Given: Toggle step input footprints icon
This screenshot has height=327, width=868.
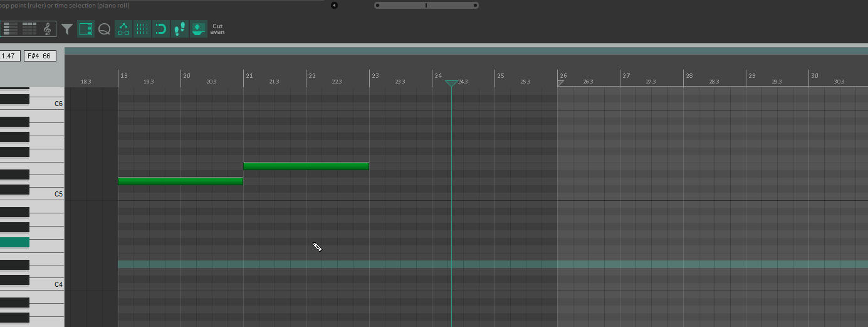Looking at the screenshot, I should point(180,29).
